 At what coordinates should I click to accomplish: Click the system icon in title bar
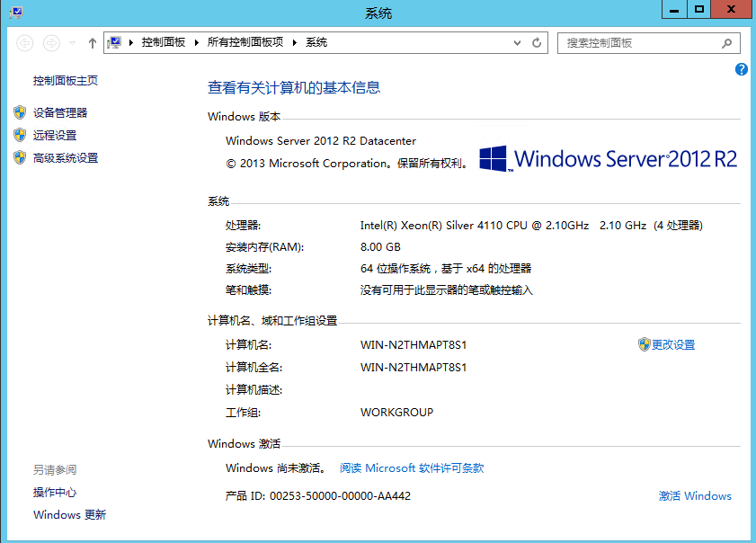pos(15,12)
